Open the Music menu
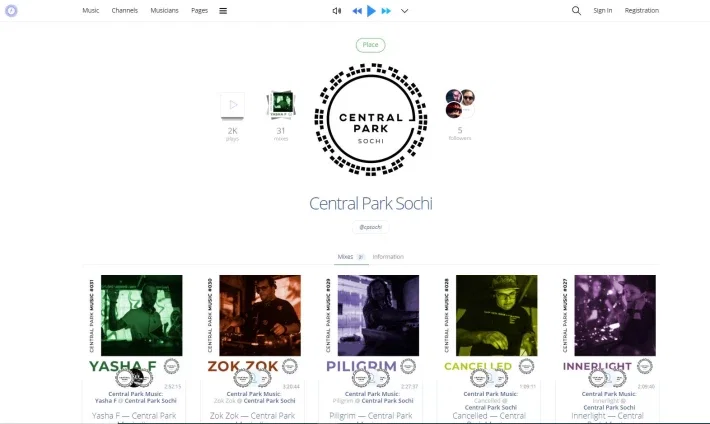The width and height of the screenshot is (710, 424). (x=91, y=10)
